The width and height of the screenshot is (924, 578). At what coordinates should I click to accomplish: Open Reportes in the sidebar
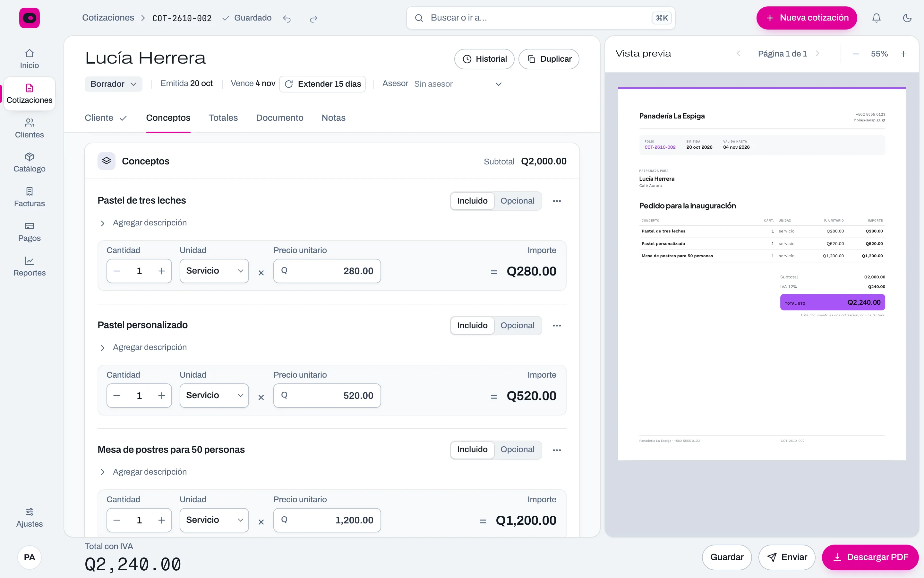pyautogui.click(x=30, y=267)
